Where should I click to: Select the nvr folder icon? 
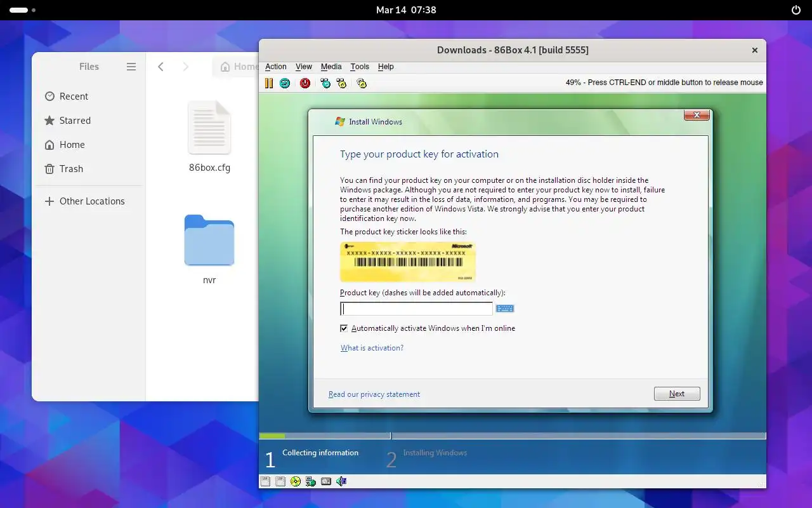tap(209, 240)
